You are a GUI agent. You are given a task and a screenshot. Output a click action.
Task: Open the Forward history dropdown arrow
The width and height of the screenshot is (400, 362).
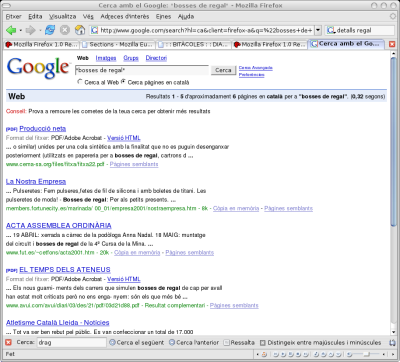pyautogui.click(x=40, y=30)
